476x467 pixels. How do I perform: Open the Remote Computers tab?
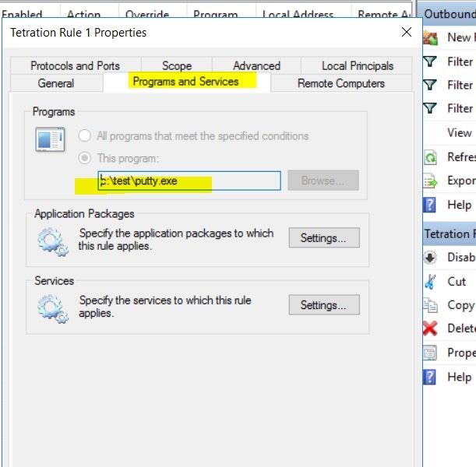click(341, 83)
